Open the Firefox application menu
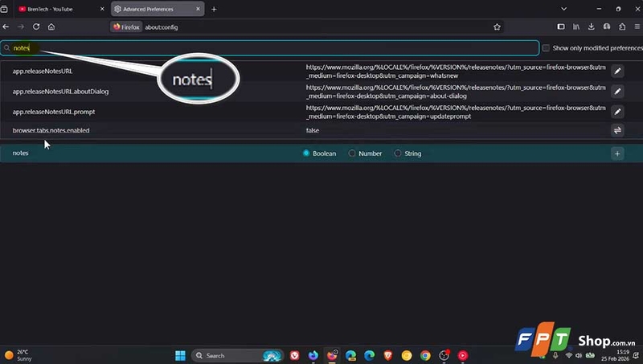643x364 pixels. (x=637, y=27)
